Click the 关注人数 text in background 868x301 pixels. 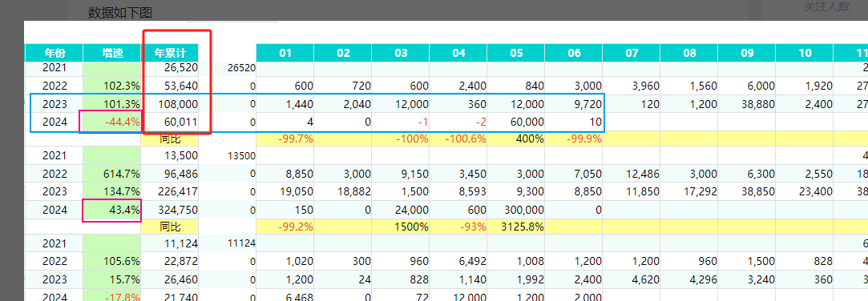827,6
